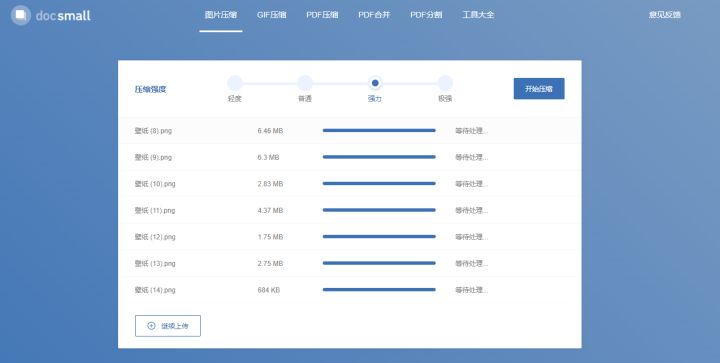Click progress bar for 壁纸 (14).png
Screen dimensions: 720x363
[379, 290]
